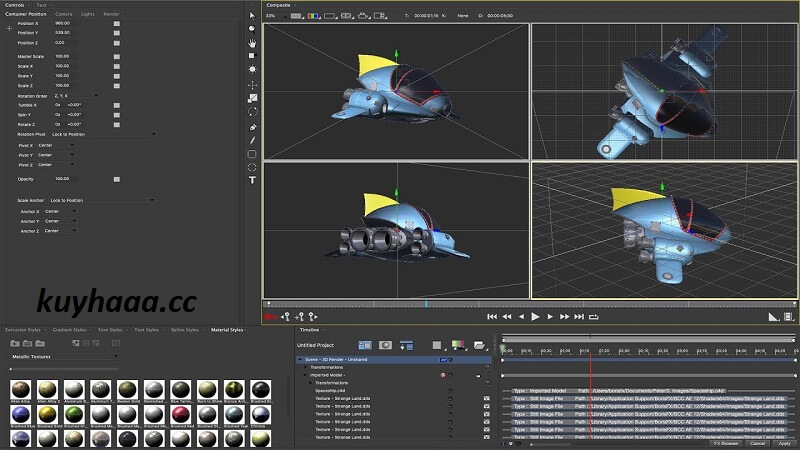This screenshot has width=800, height=450.
Task: Switch to the Camera tab
Action: point(64,14)
